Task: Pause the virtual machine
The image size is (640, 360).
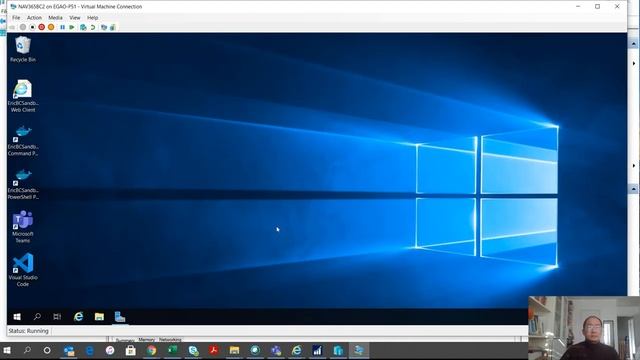Action: (x=62, y=27)
